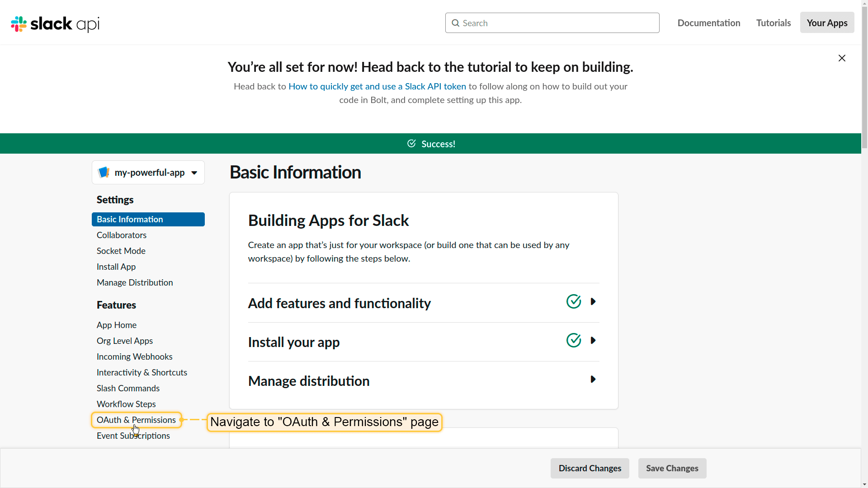
Task: Open the Documentation menu item
Action: pos(708,23)
